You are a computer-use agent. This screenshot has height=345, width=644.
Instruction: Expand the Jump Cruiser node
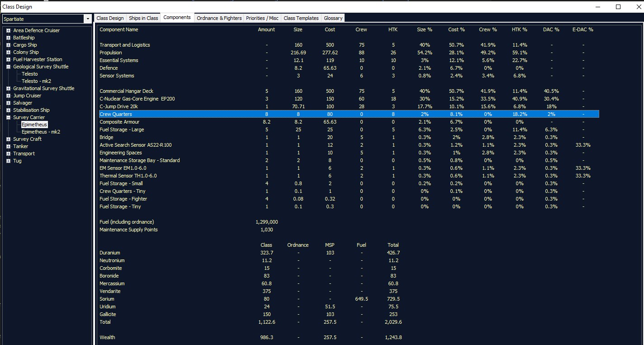[8, 96]
